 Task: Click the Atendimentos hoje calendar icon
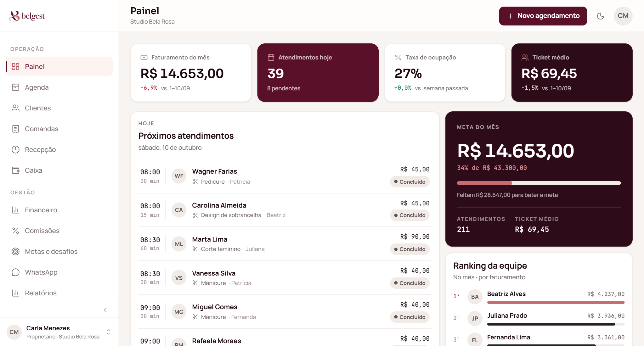click(x=271, y=57)
